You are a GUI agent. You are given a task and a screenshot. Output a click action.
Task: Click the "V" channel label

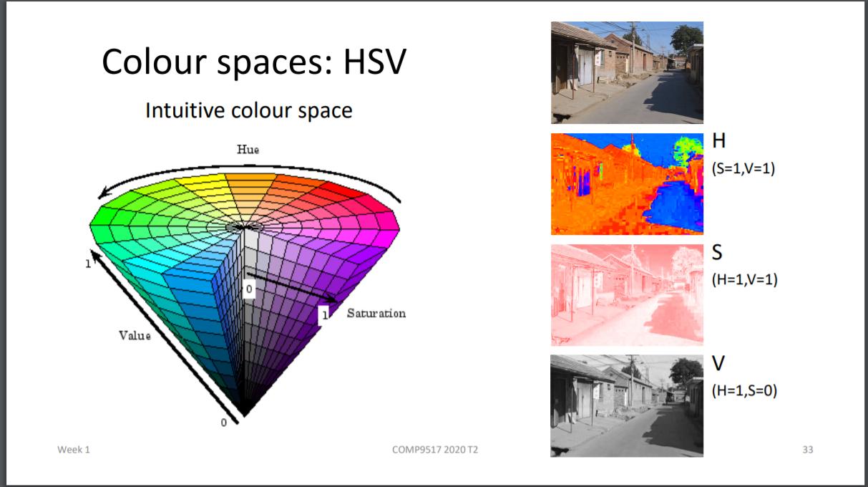718,364
